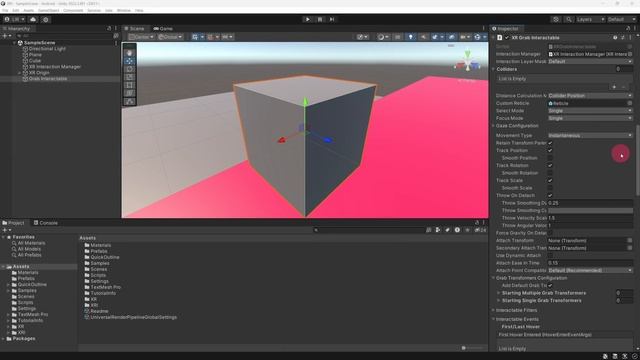The image size is (640, 360).
Task: Open the Project tab
Action: click(x=13, y=223)
